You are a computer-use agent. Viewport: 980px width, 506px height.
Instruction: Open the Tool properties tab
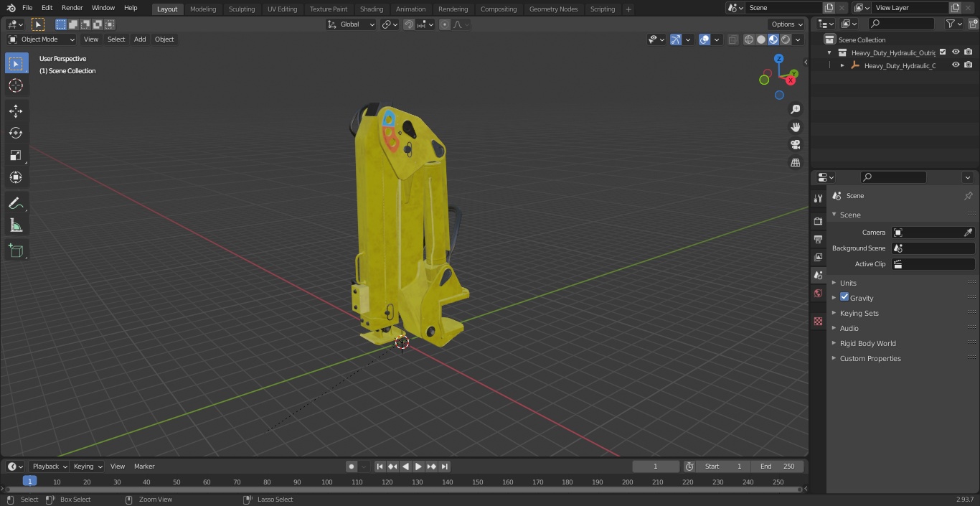pyautogui.click(x=818, y=198)
